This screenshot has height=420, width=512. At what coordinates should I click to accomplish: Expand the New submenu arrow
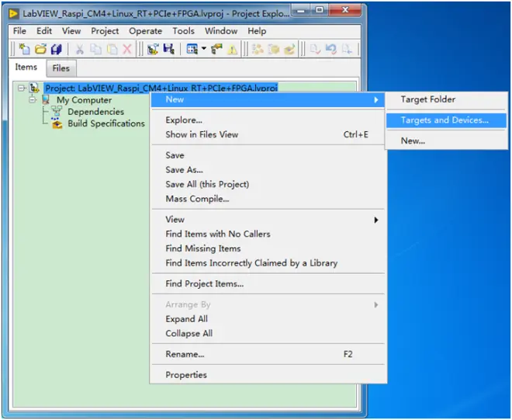tap(376, 99)
